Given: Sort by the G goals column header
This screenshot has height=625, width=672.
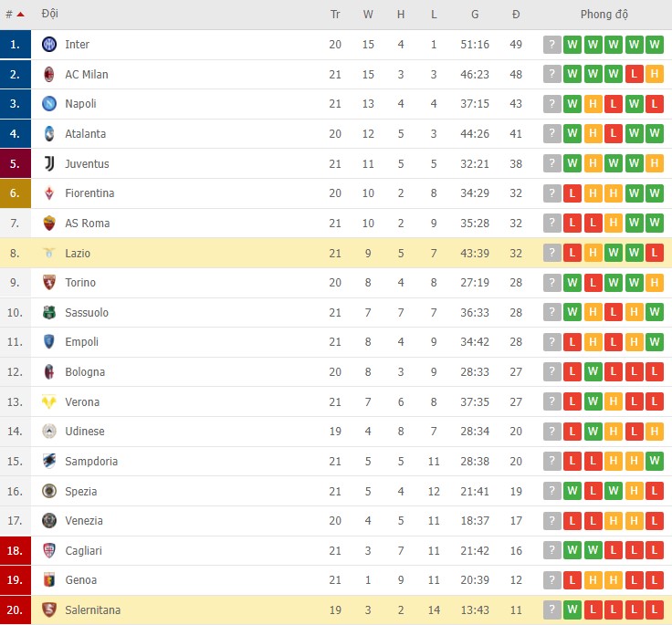Looking at the screenshot, I should tap(475, 15).
